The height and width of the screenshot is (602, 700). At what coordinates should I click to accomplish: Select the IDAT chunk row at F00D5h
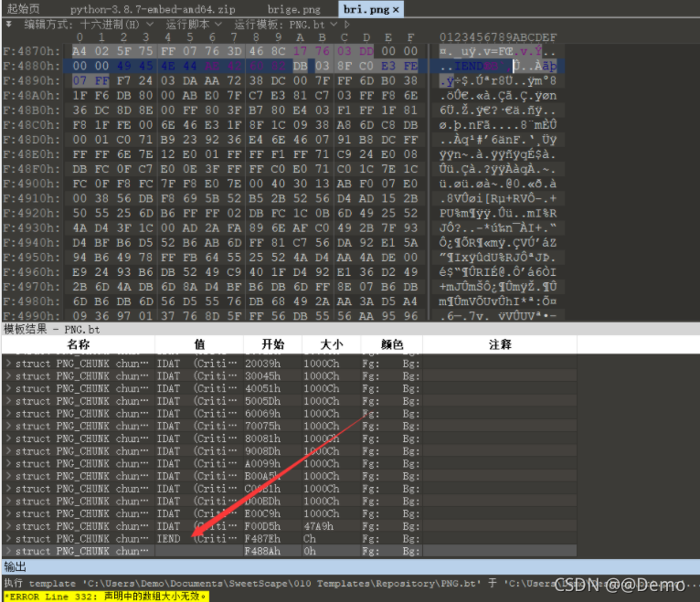click(x=290, y=526)
